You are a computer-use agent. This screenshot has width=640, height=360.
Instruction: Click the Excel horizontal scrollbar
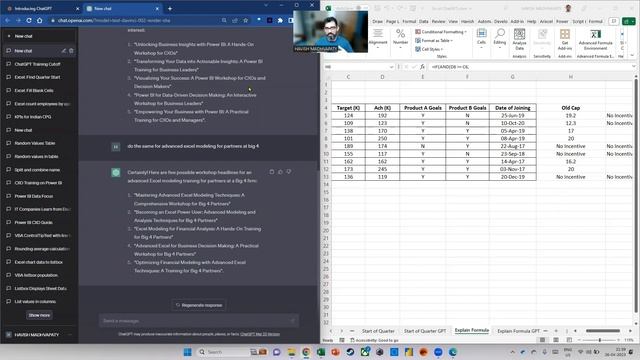click(603, 331)
